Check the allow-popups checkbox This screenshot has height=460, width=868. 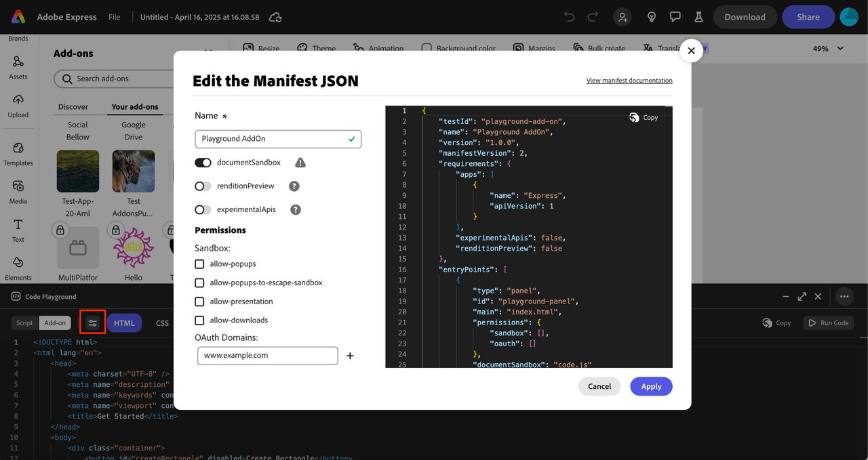(199, 264)
